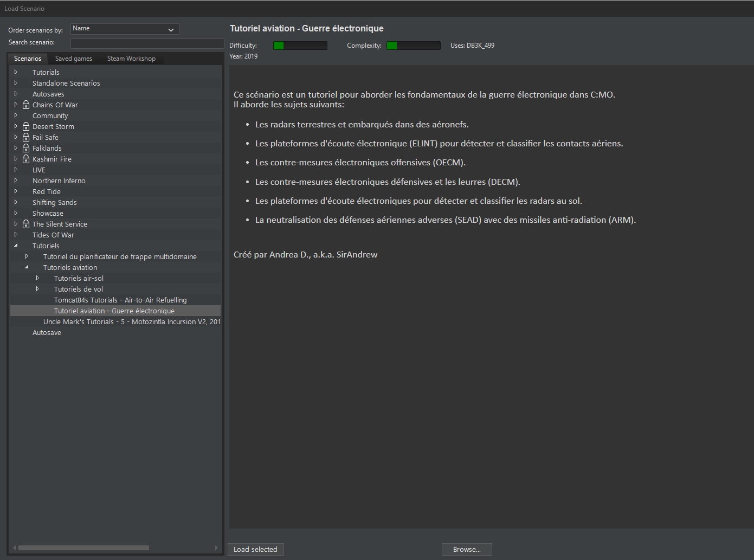Viewport: 754px width, 560px height.
Task: Switch to the Scenarios tab
Action: tap(28, 59)
